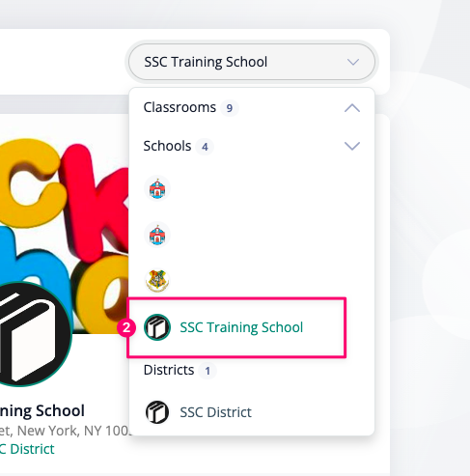Click the Schools count badge showing 4
Screen dimensions: 470x476
(x=205, y=147)
